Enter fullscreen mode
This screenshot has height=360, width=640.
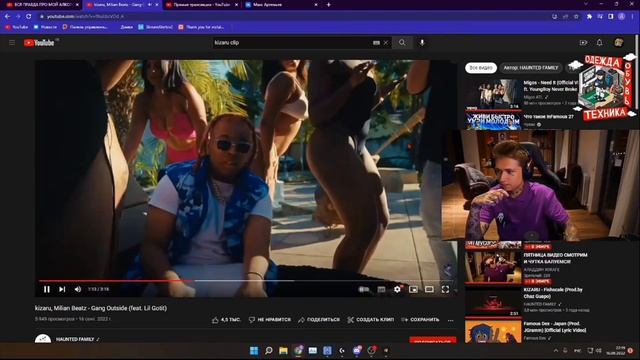click(445, 289)
